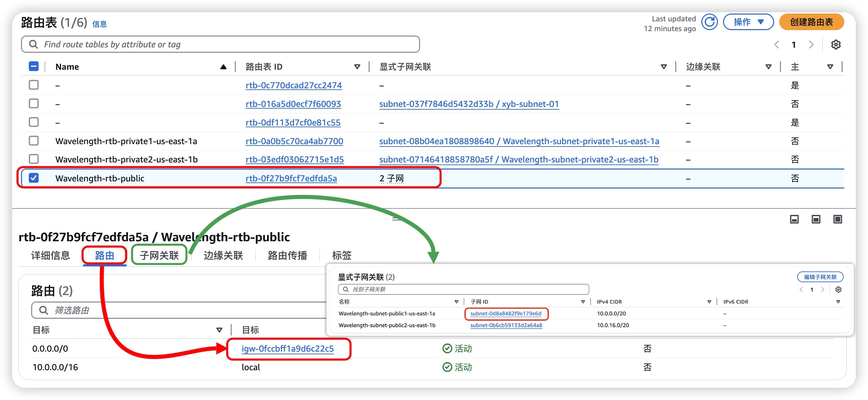Image resolution: width=868 pixels, height=400 pixels.
Task: Go to previous page of route tables
Action: click(777, 44)
